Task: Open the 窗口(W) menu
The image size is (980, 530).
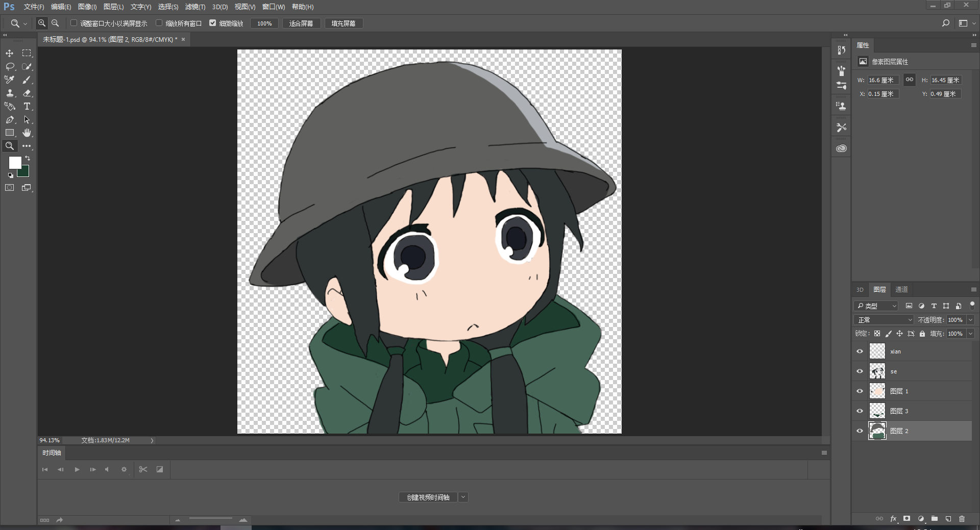Action: (x=274, y=7)
